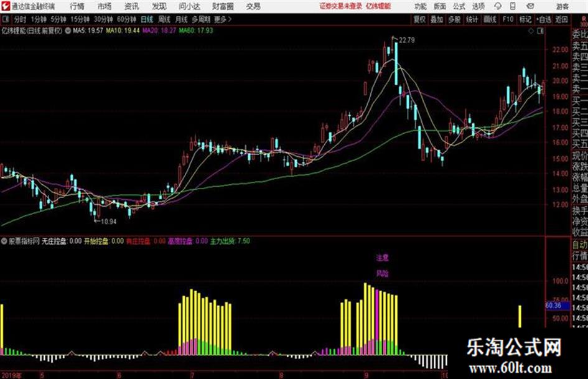Click the round icon before 股票指标网
Screen dimensions: 588x379
[4, 241]
